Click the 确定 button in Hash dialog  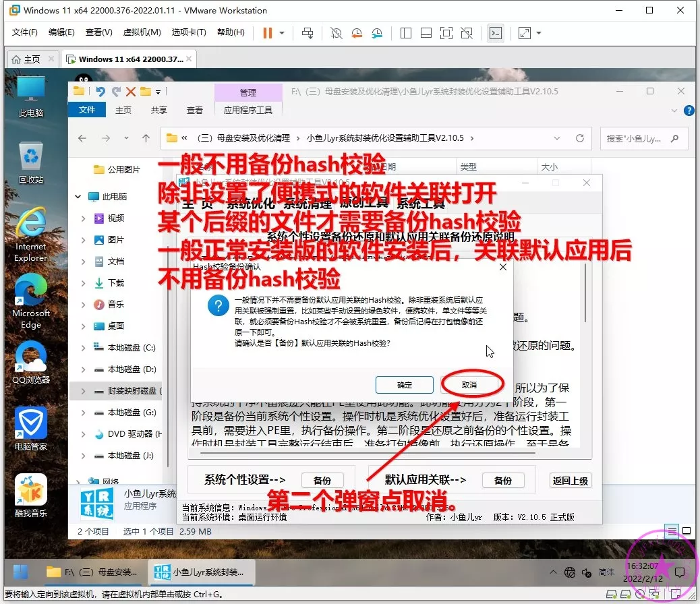coord(404,385)
